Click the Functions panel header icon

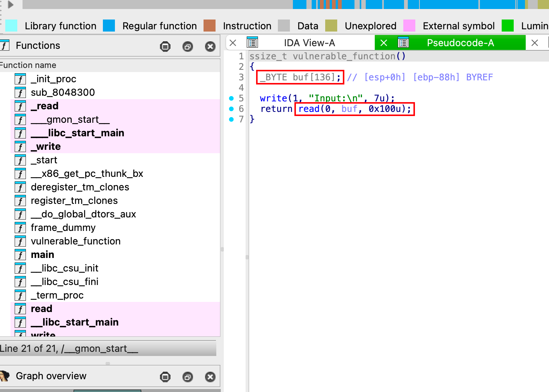(x=5, y=46)
